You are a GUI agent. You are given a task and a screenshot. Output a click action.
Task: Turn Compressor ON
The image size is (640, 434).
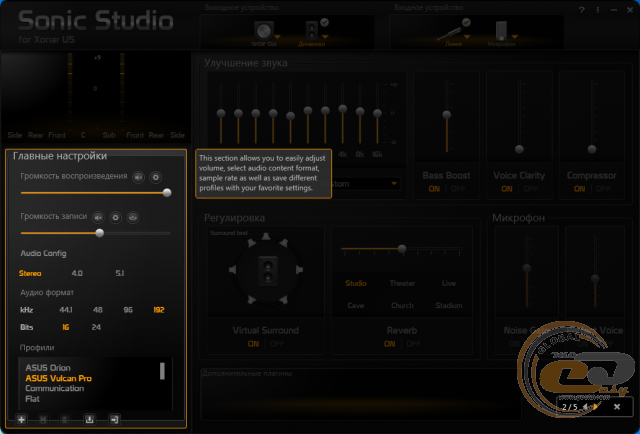[x=579, y=189]
